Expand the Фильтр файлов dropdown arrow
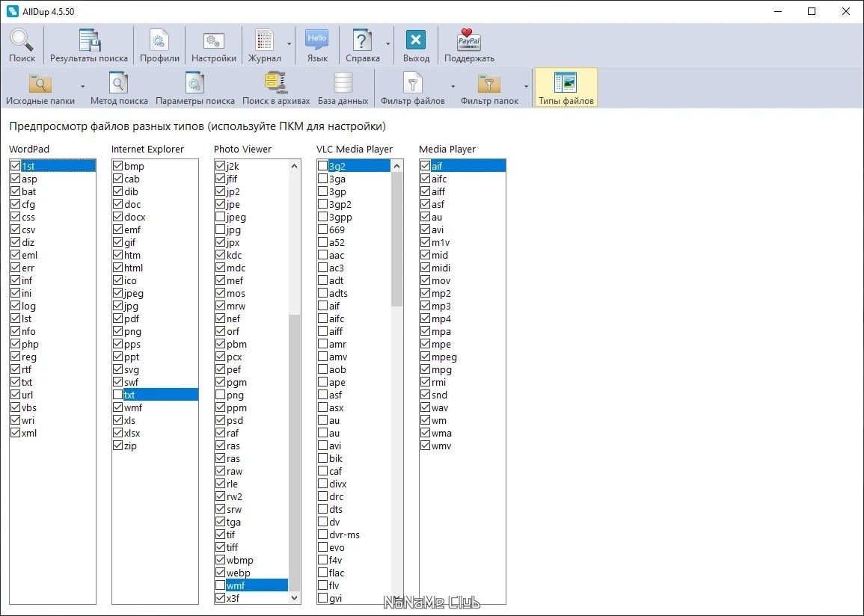The width and height of the screenshot is (864, 616). (x=453, y=87)
